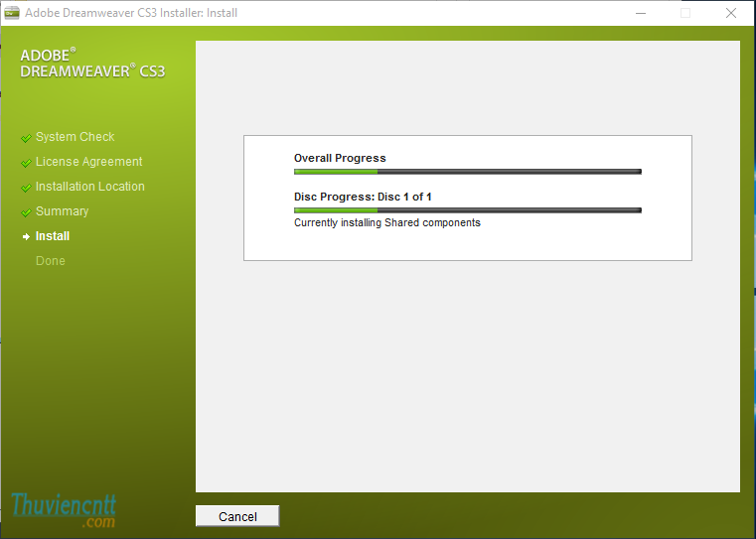Select the Summary step
The image size is (756, 539).
pyautogui.click(x=62, y=211)
